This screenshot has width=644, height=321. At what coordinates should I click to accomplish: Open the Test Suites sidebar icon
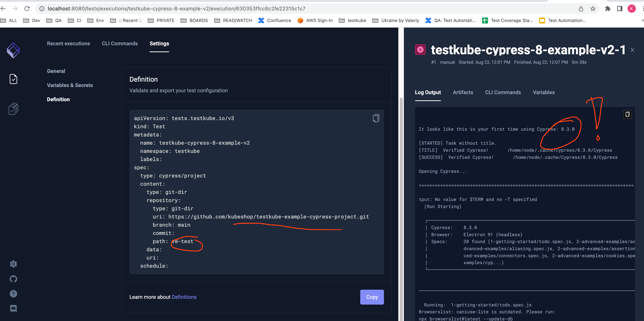[x=13, y=109]
